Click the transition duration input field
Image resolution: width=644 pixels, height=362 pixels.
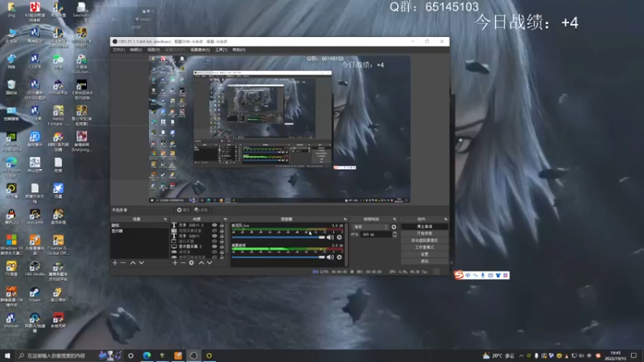tap(376, 234)
